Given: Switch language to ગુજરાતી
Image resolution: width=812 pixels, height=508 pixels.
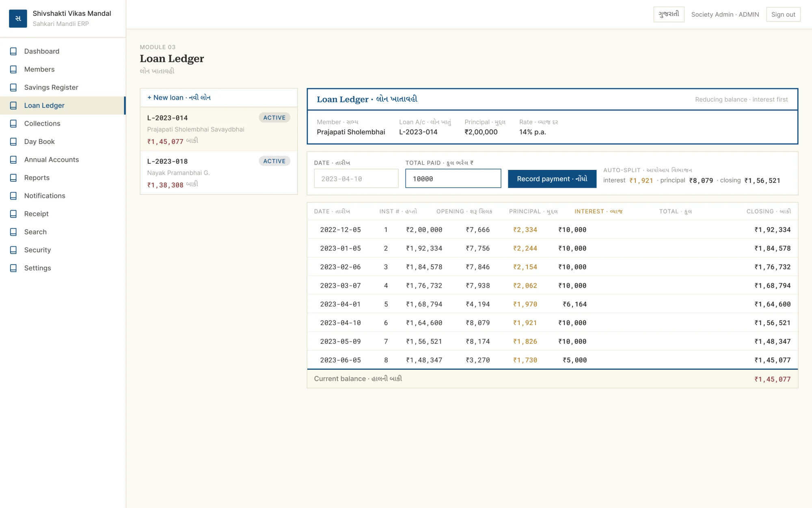Looking at the screenshot, I should pos(669,14).
